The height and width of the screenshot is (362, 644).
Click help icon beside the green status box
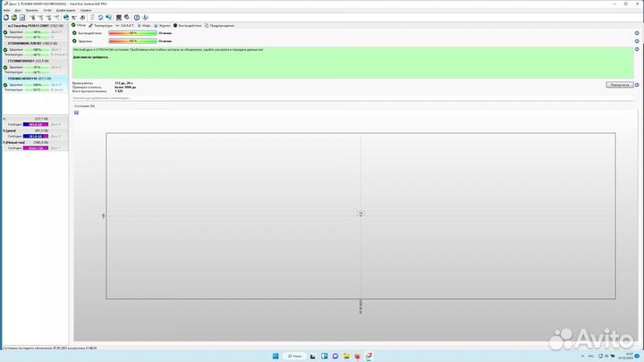637,49
